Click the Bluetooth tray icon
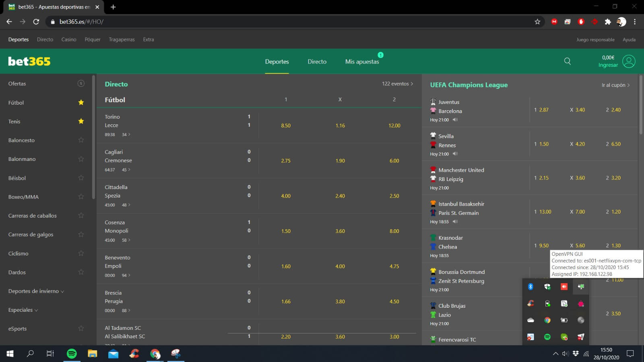This screenshot has width=644, height=362. tap(530, 286)
